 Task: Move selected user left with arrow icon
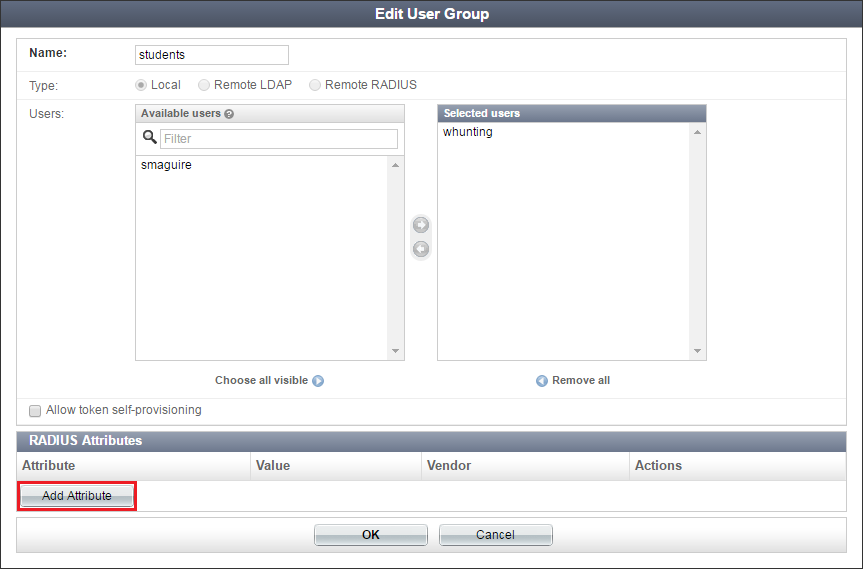[x=421, y=249]
